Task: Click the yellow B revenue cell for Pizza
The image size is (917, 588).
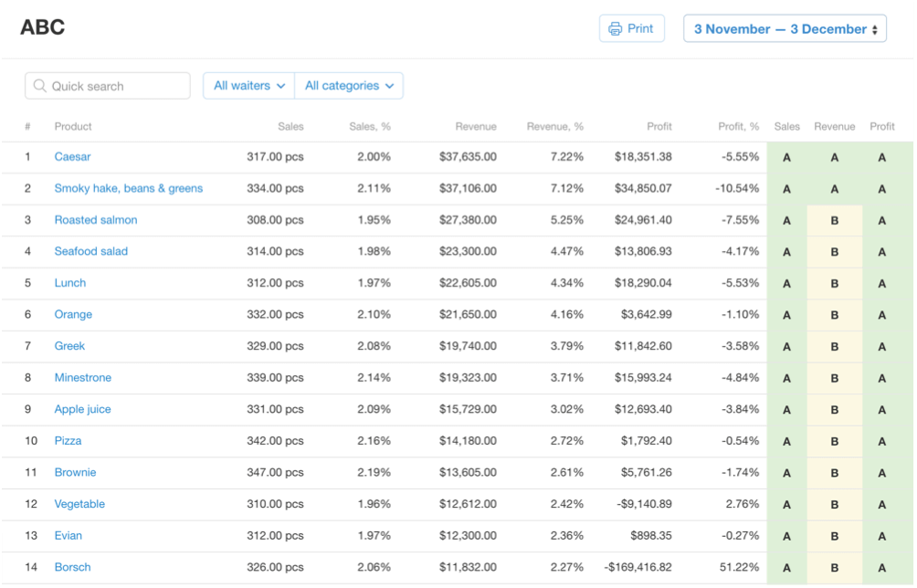Action: [x=834, y=441]
